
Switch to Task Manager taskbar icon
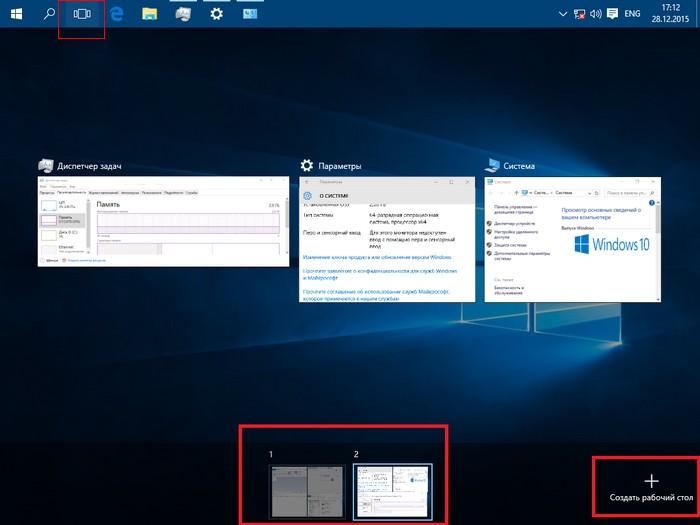[183, 14]
